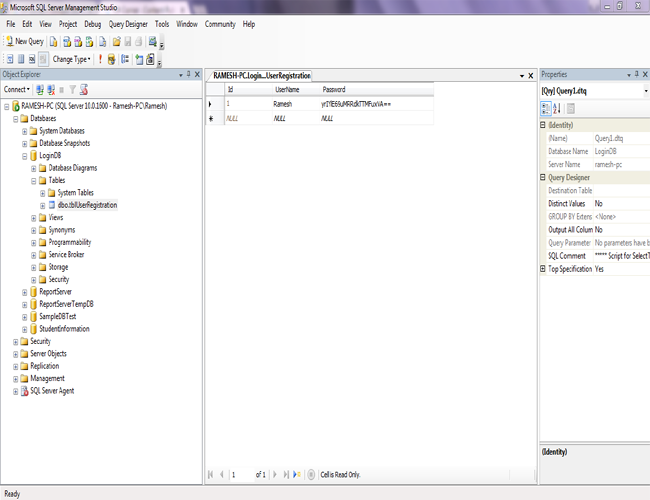Click the Open File folder icon
The image size is (650, 500).
point(116,41)
